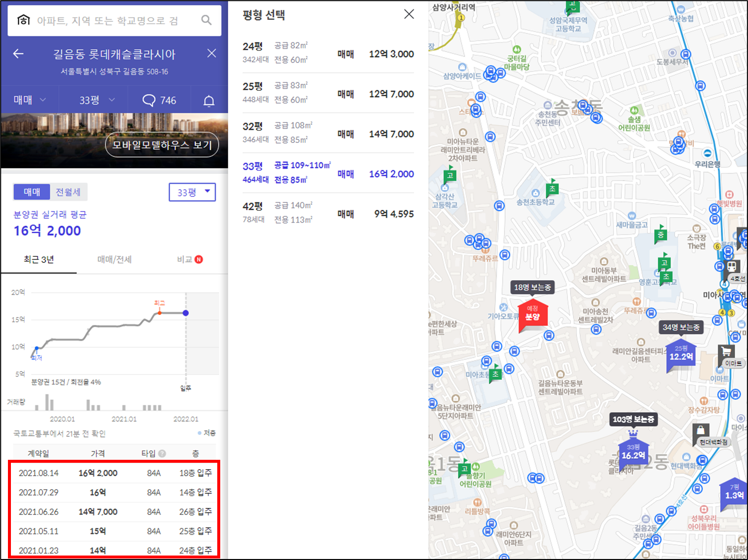Click the subway station icon near 4호선
The image size is (748, 560).
coord(731,267)
